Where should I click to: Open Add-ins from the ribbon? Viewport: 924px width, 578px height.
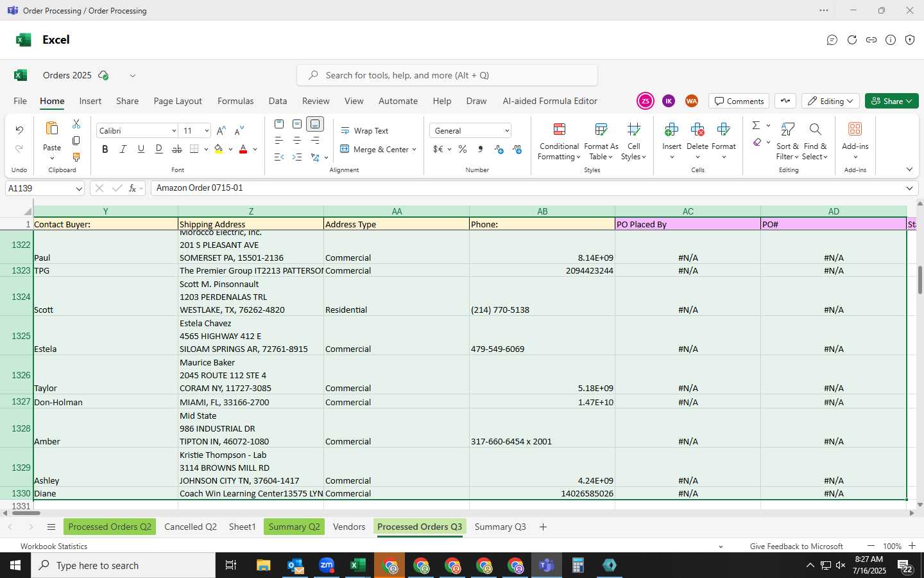(855, 139)
